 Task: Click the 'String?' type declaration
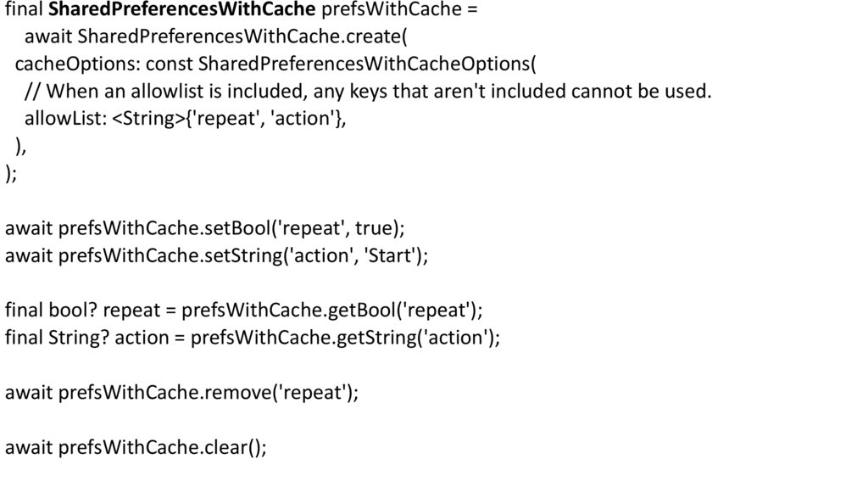point(83,338)
